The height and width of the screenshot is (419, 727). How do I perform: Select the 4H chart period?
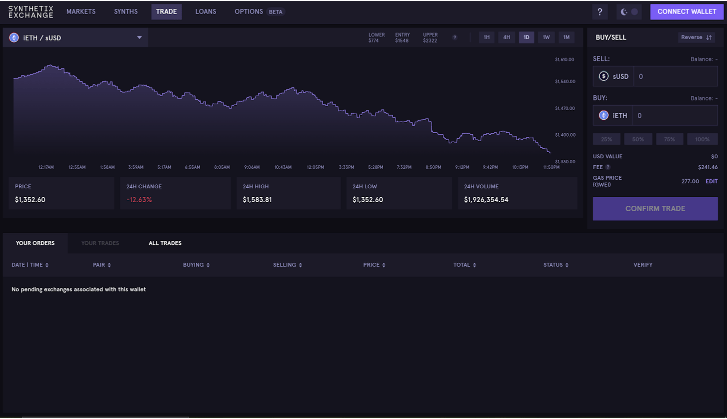[x=506, y=38]
